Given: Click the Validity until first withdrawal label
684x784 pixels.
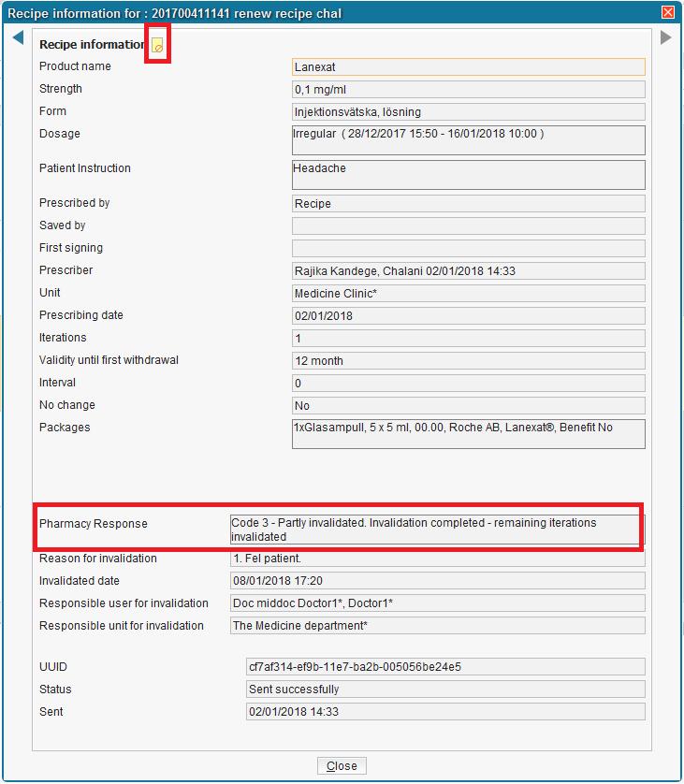Looking at the screenshot, I should [x=109, y=360].
